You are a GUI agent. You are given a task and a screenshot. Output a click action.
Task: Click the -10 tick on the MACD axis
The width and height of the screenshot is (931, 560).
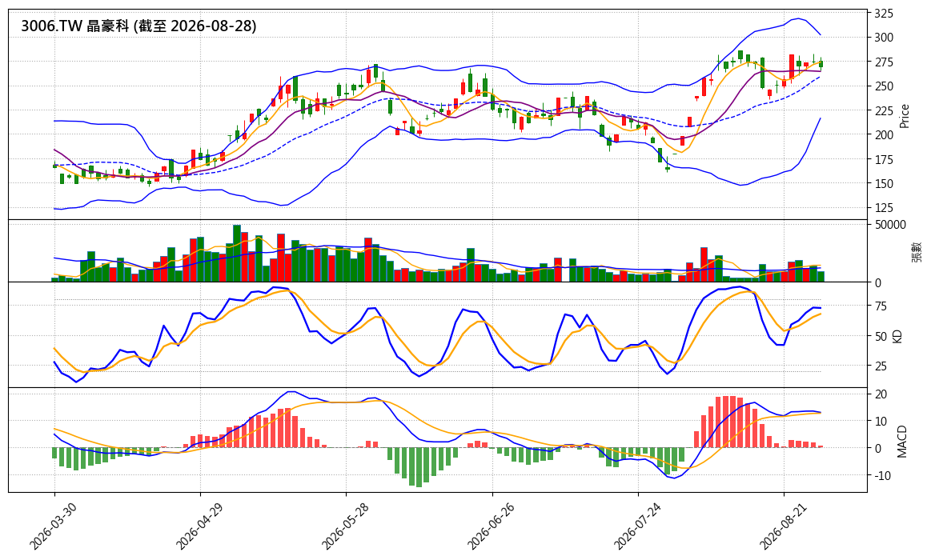click(881, 475)
